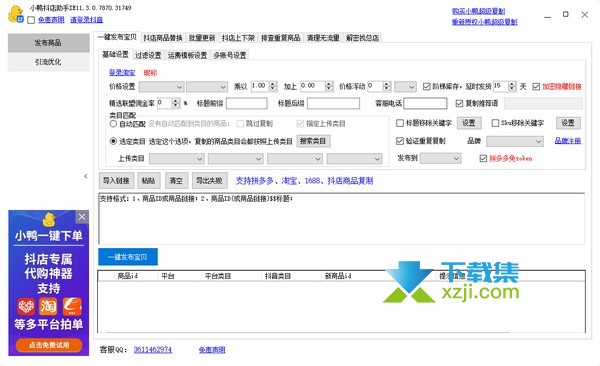Click the yellow duck app logo
Screen dimensions: 600x366
[16, 14]
